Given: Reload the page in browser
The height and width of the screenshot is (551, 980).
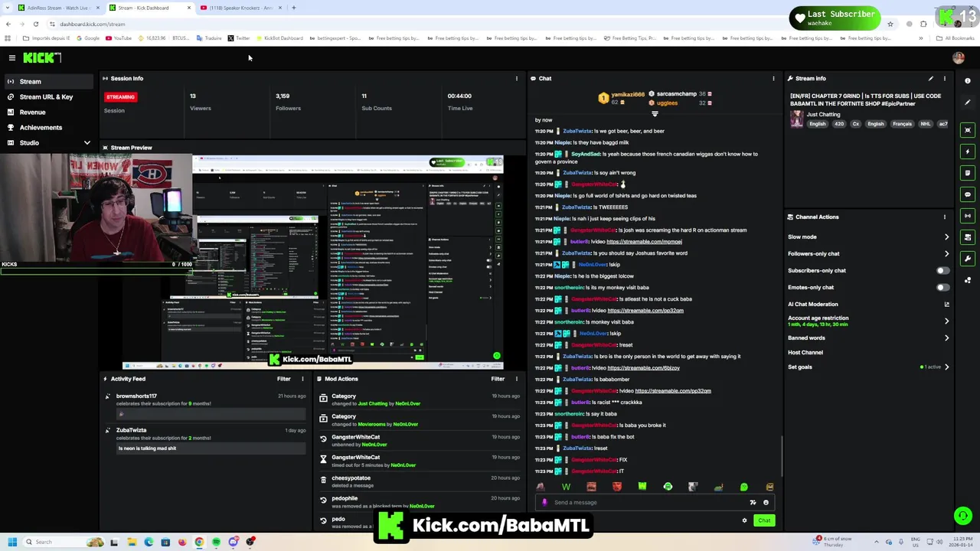Looking at the screenshot, I should click(x=35, y=24).
